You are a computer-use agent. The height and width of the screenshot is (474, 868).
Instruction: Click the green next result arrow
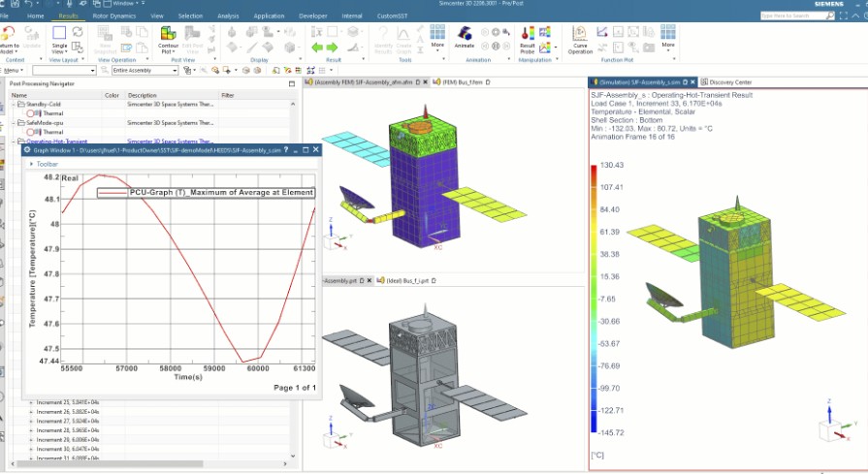(x=332, y=47)
